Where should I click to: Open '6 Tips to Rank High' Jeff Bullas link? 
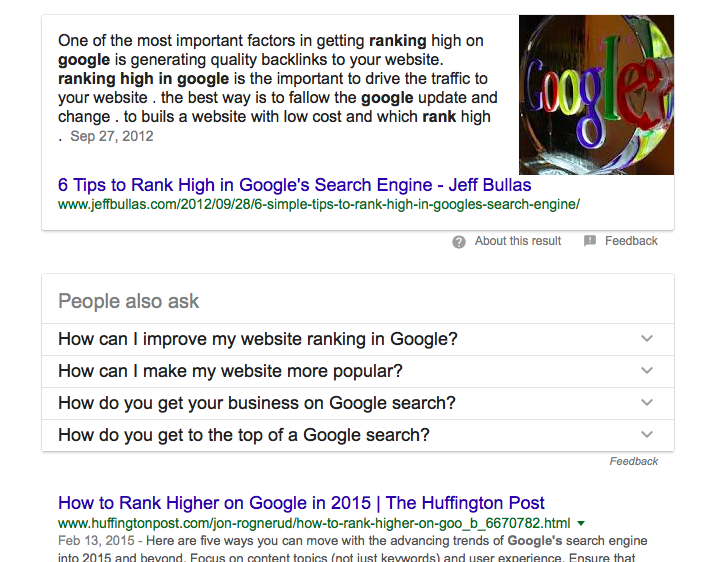click(294, 185)
